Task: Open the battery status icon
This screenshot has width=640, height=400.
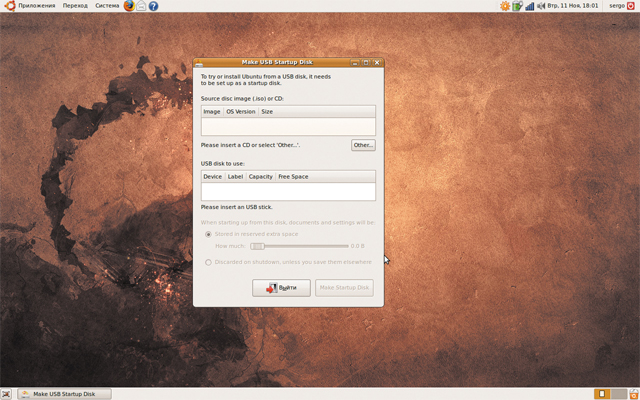Action: tap(517, 6)
